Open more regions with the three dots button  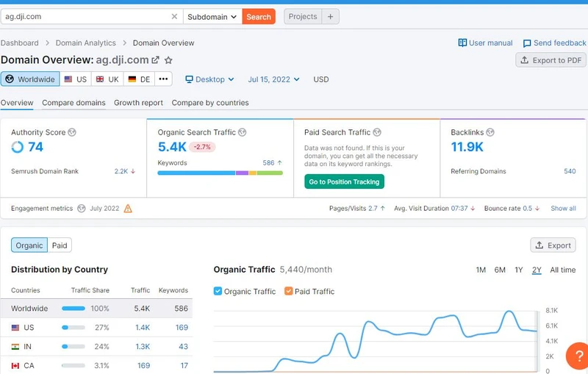(163, 79)
